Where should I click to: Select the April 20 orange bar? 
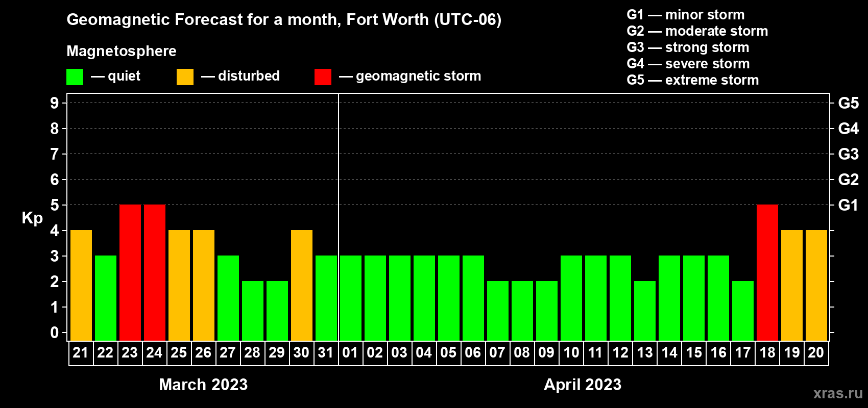pos(816,286)
